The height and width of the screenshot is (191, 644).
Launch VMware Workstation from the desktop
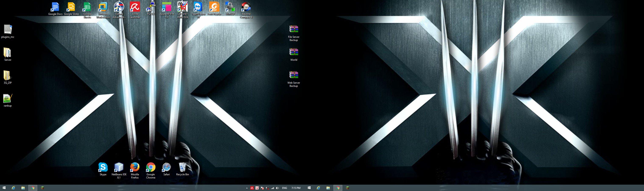point(103,7)
